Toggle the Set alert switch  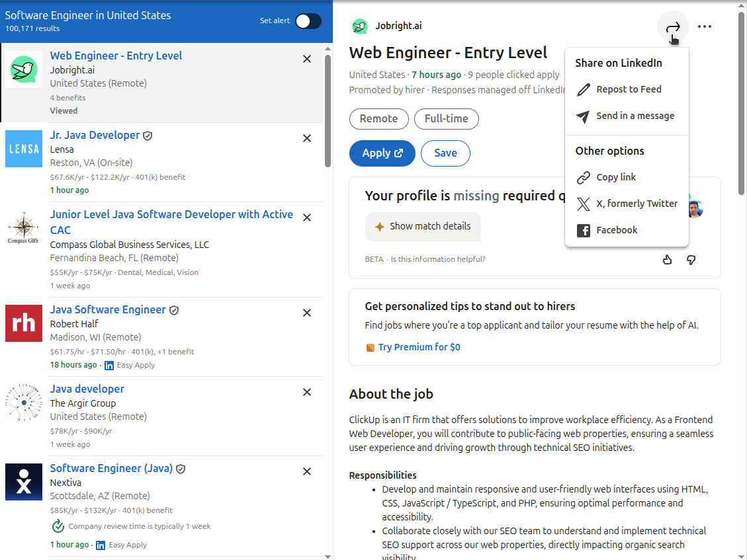308,21
